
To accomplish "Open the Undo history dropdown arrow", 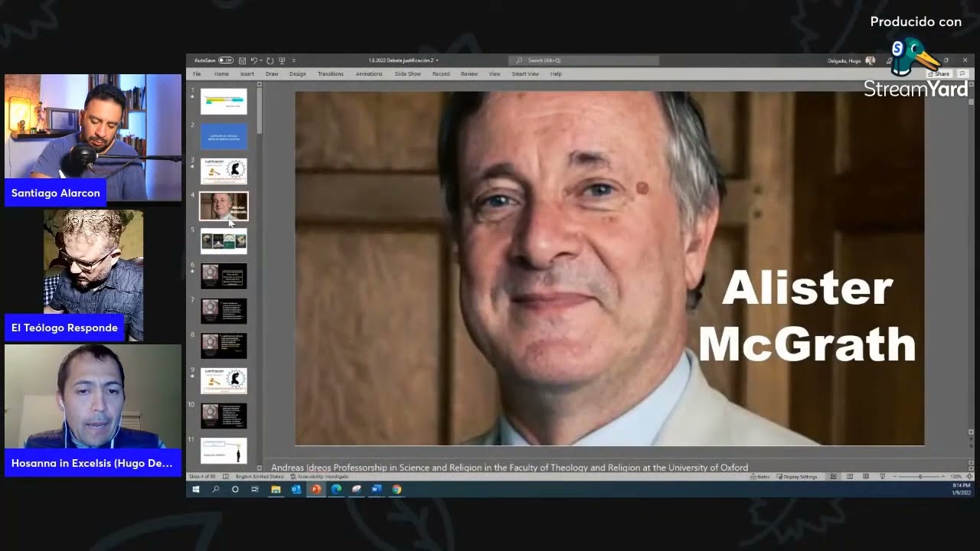I will (x=261, y=60).
